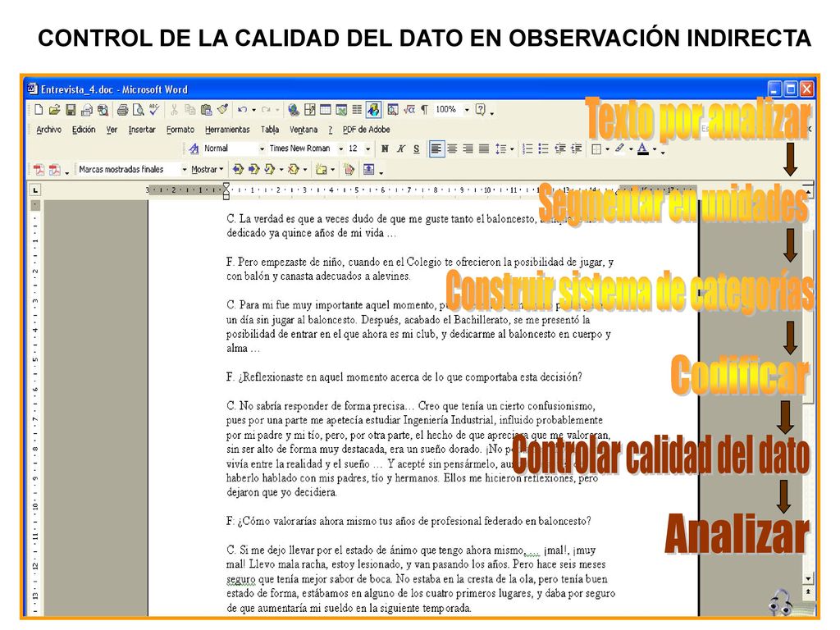Center the text
The width and height of the screenshot is (840, 630).
[452, 149]
